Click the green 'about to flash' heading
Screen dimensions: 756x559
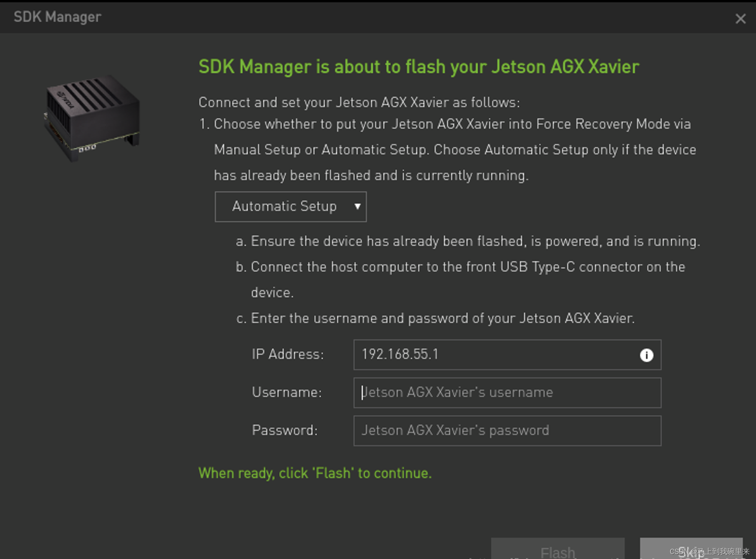[x=418, y=67]
